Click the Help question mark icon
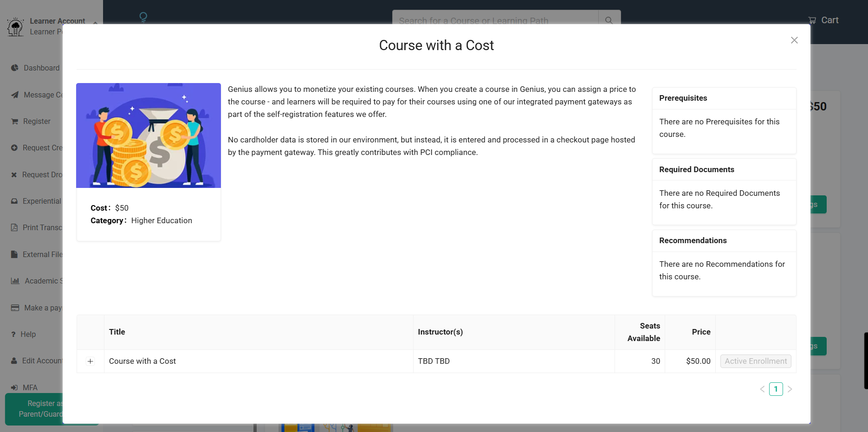Image resolution: width=868 pixels, height=432 pixels. [13, 335]
